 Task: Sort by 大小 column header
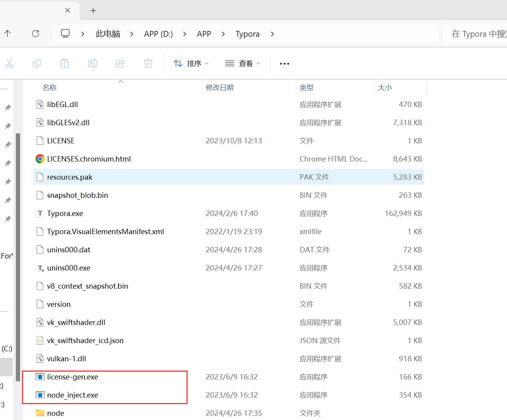pos(385,88)
